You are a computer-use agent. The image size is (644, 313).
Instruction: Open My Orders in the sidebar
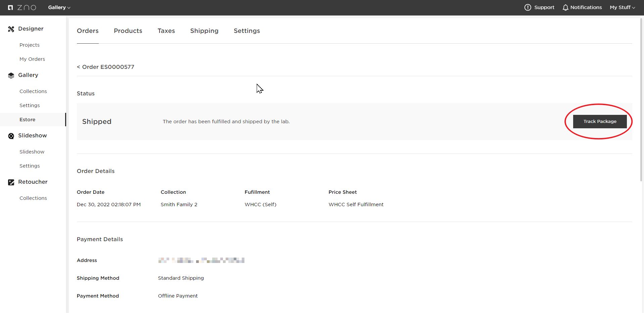(32, 59)
